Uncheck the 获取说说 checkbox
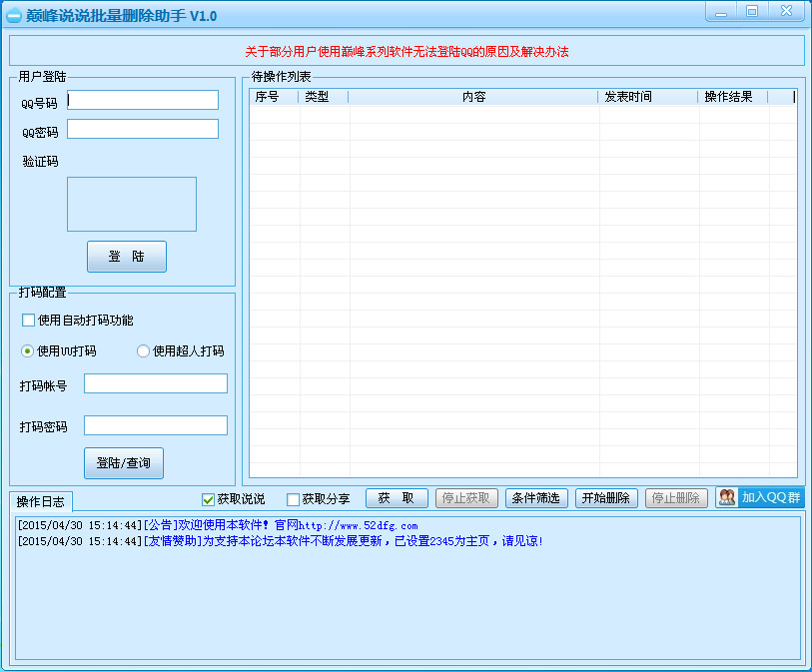 (x=208, y=499)
